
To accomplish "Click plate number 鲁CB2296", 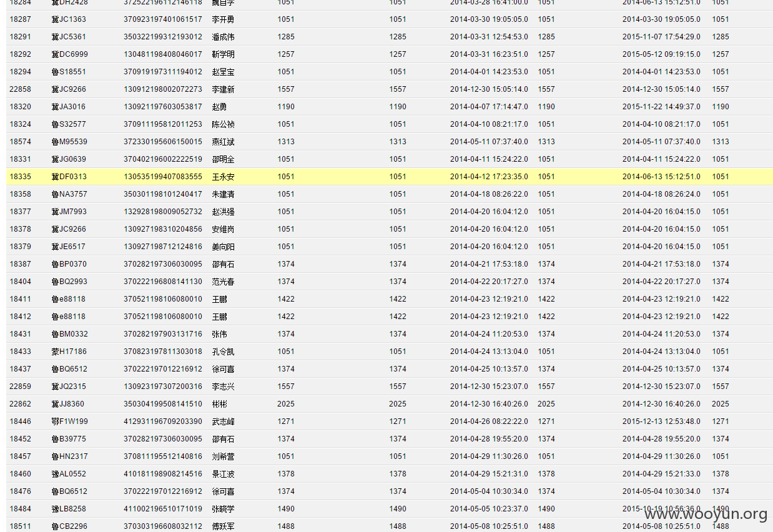I will click(69, 526).
